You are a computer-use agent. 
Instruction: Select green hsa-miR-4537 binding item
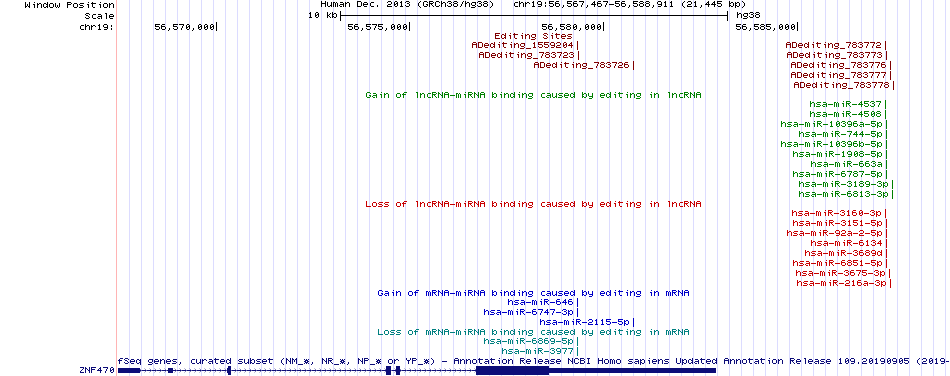coord(848,104)
